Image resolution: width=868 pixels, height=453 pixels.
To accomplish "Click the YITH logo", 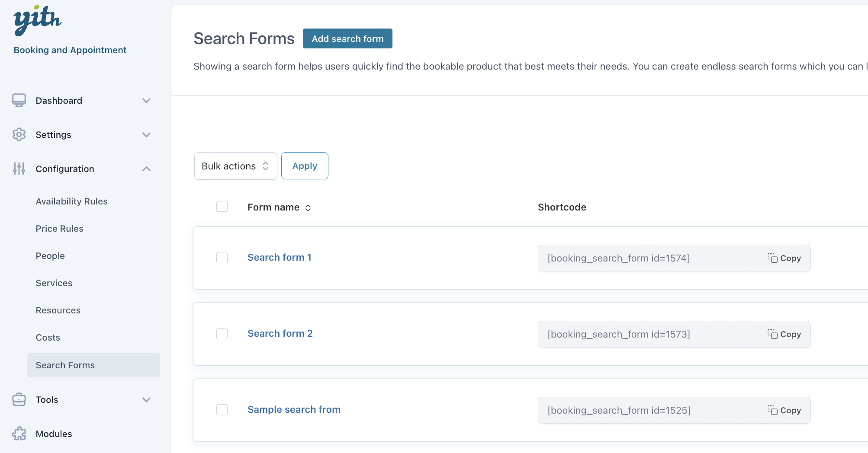I will click(37, 20).
